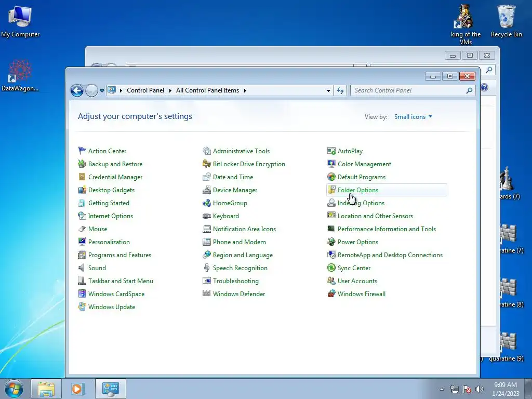Select the Recycle Bin desktop icon

click(x=506, y=21)
